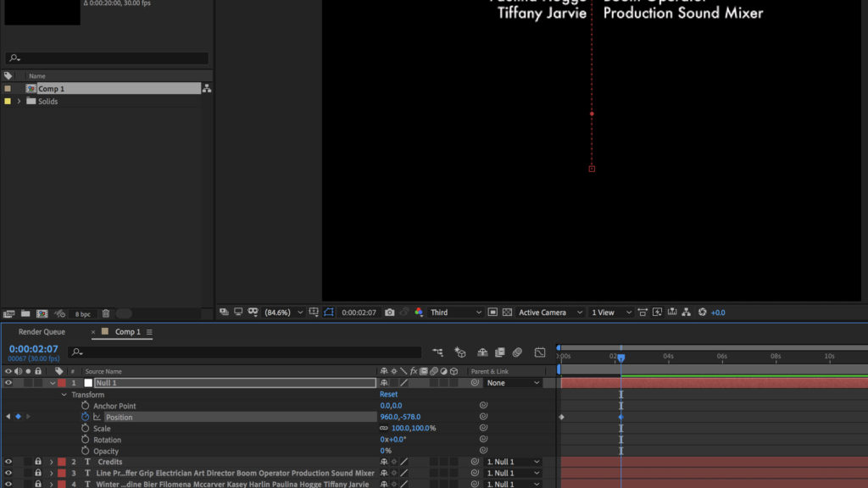Click the Position stopwatch icon
This screenshot has height=488, width=868.
85,417
